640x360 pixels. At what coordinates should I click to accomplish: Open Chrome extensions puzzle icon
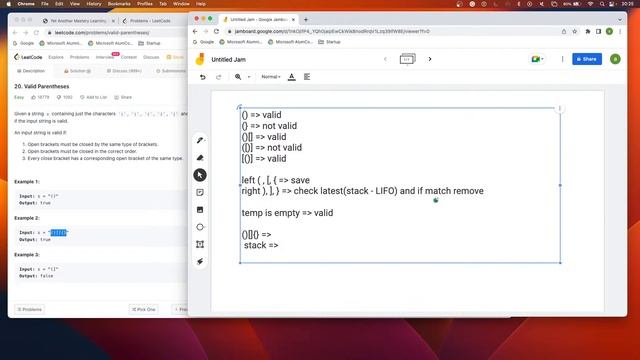(588, 31)
